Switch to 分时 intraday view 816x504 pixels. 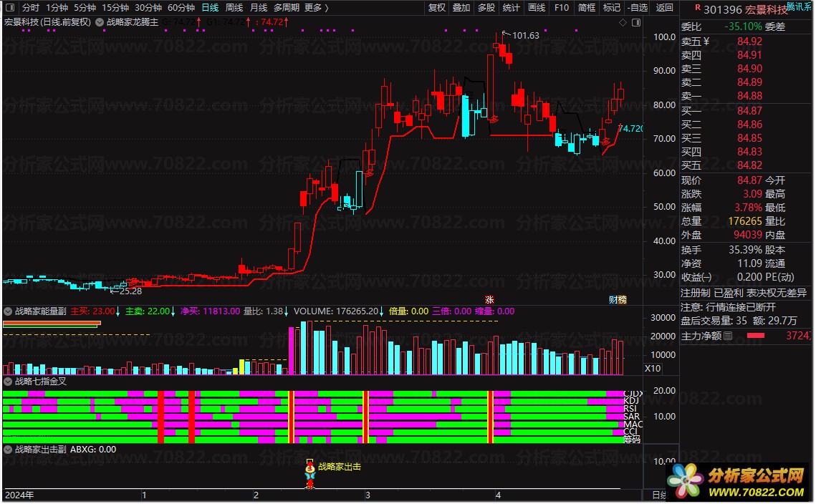(x=31, y=8)
